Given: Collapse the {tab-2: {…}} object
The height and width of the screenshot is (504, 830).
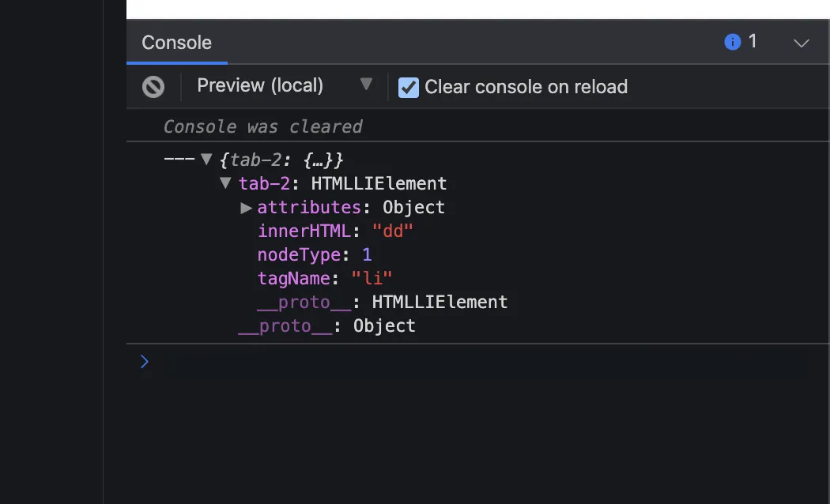Looking at the screenshot, I should 206,160.
